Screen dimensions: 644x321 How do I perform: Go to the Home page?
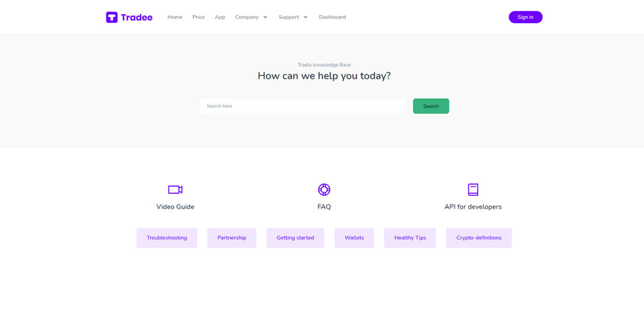pos(175,18)
